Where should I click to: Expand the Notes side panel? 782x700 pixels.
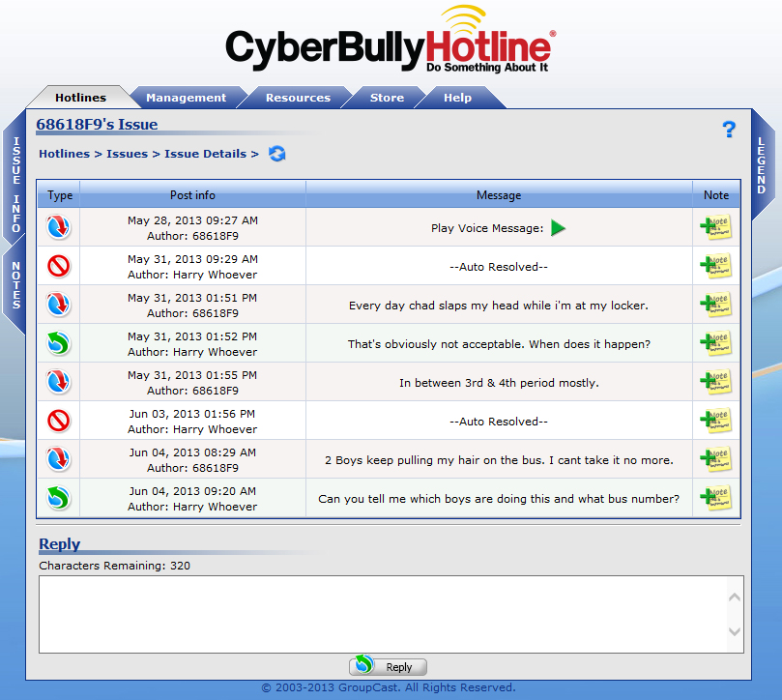pos(16,285)
